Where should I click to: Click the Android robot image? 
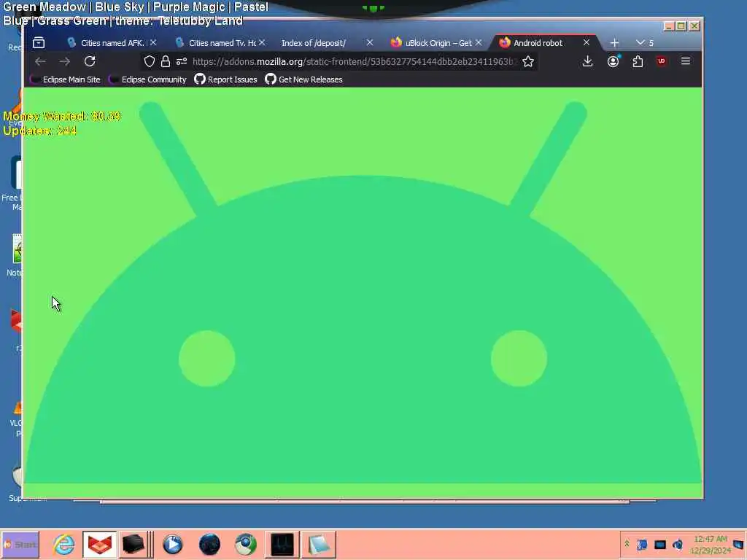363,292
